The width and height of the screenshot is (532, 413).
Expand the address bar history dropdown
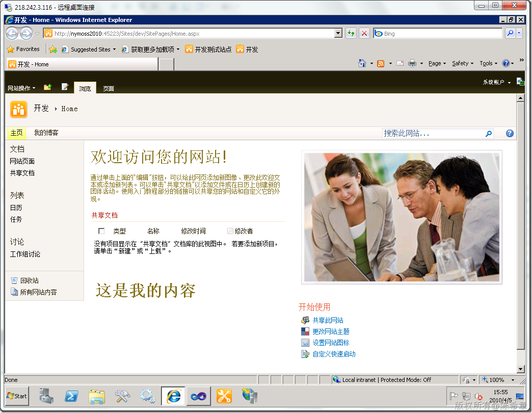338,33
